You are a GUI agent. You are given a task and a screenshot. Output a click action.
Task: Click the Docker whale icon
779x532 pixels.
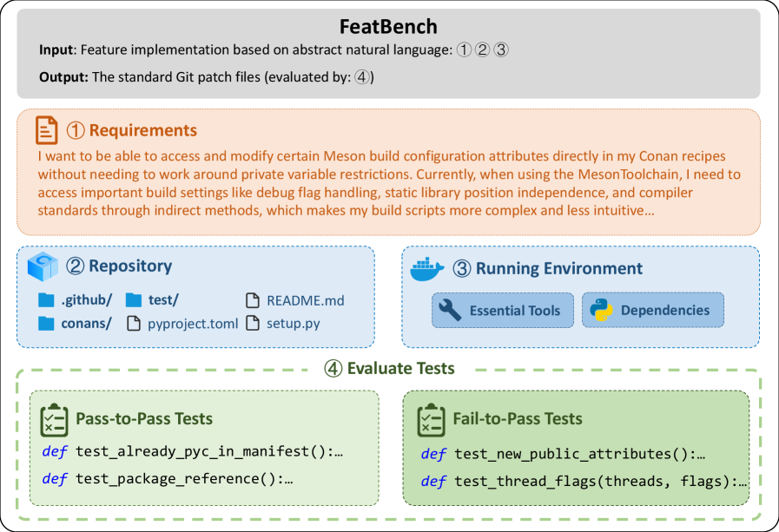pos(427,268)
